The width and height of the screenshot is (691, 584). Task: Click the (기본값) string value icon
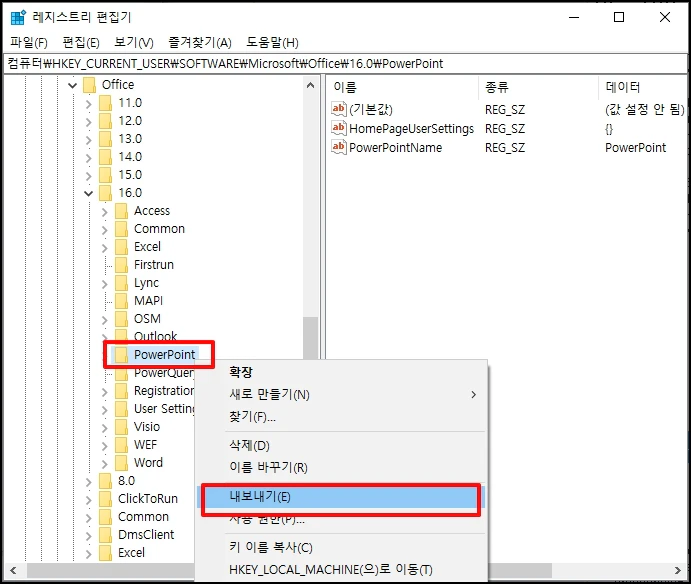338,108
